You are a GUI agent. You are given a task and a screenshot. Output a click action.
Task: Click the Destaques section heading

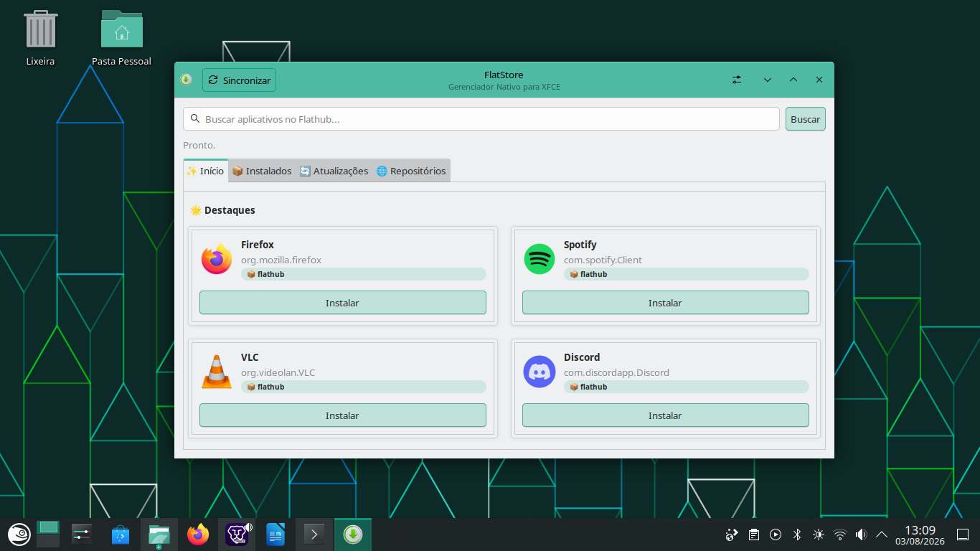pos(222,210)
